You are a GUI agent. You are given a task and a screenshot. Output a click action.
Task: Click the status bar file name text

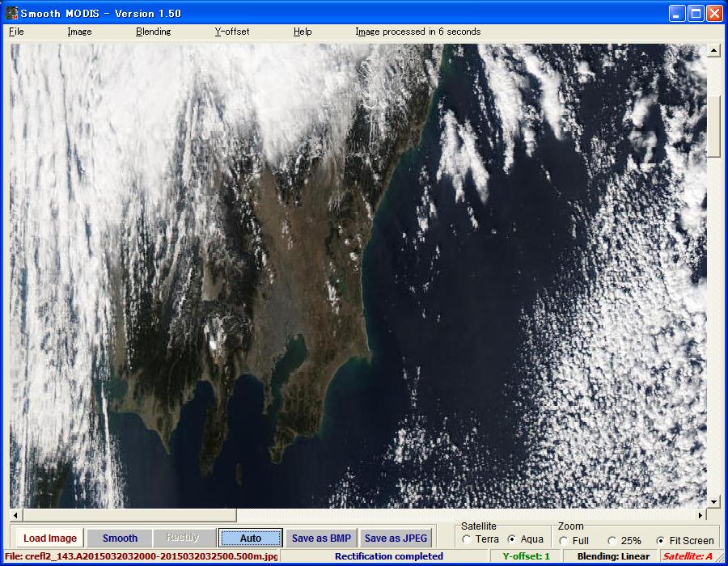(141, 556)
